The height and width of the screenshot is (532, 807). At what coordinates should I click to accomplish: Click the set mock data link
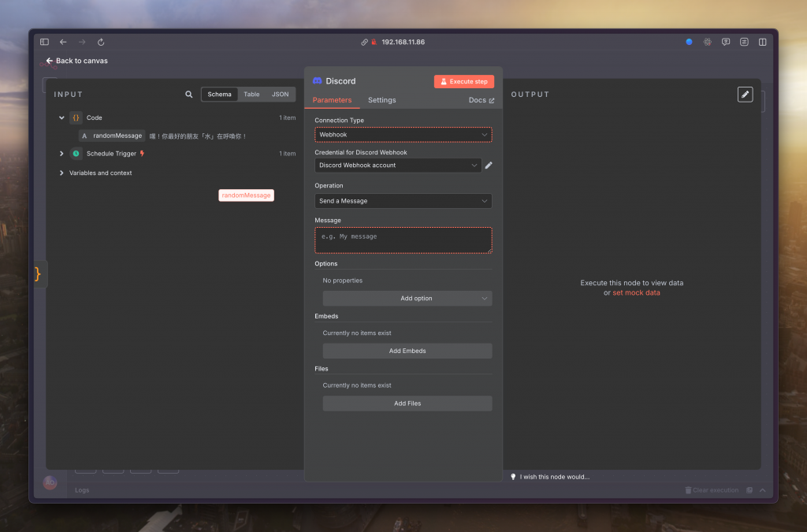pyautogui.click(x=636, y=292)
